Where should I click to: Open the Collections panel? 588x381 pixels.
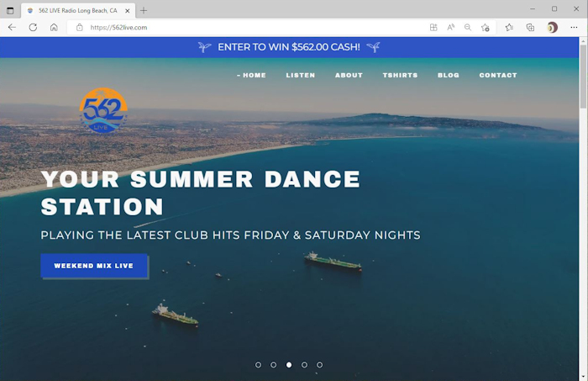530,28
